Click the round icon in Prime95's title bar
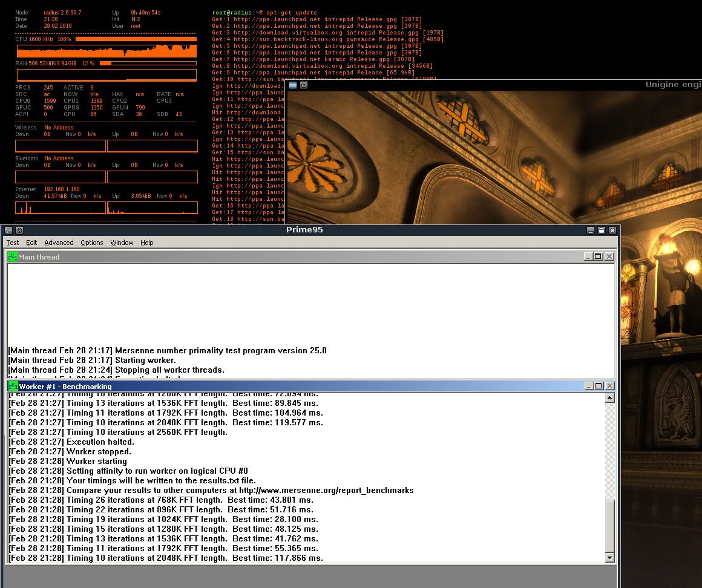702x588 pixels. [19, 230]
